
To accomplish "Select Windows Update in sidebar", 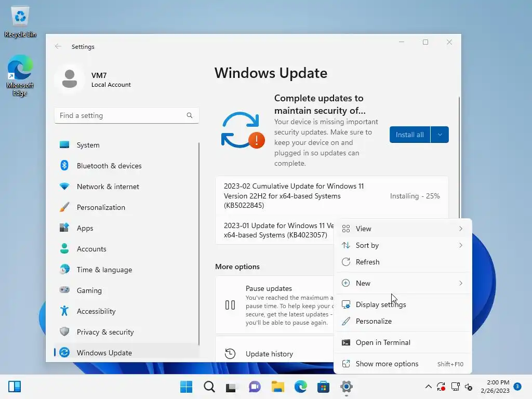I will pos(126,353).
